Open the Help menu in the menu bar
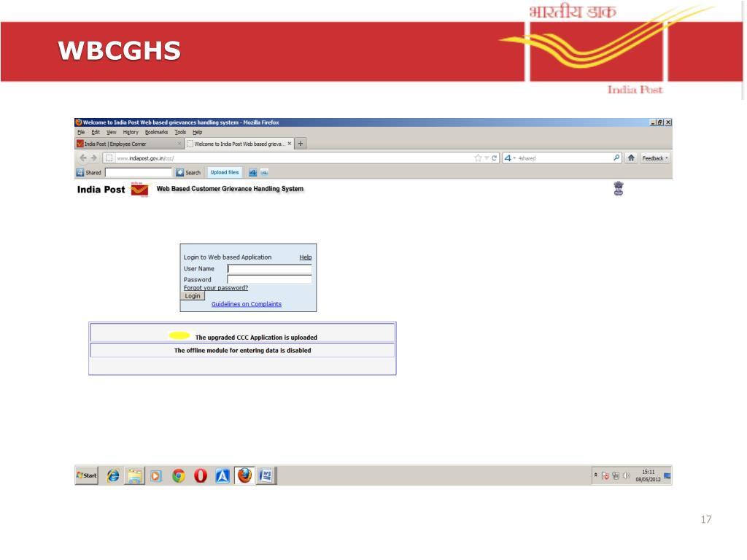The image size is (747, 560). coord(197,133)
